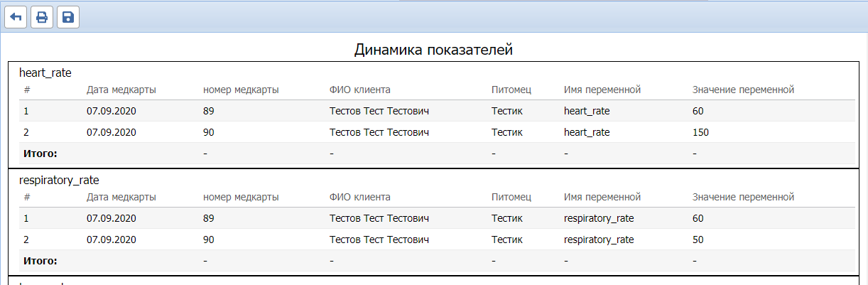Screen dimensions: 868x285
Task: Click 'Значение переменной' header in heart_rate table
Action: tap(743, 90)
